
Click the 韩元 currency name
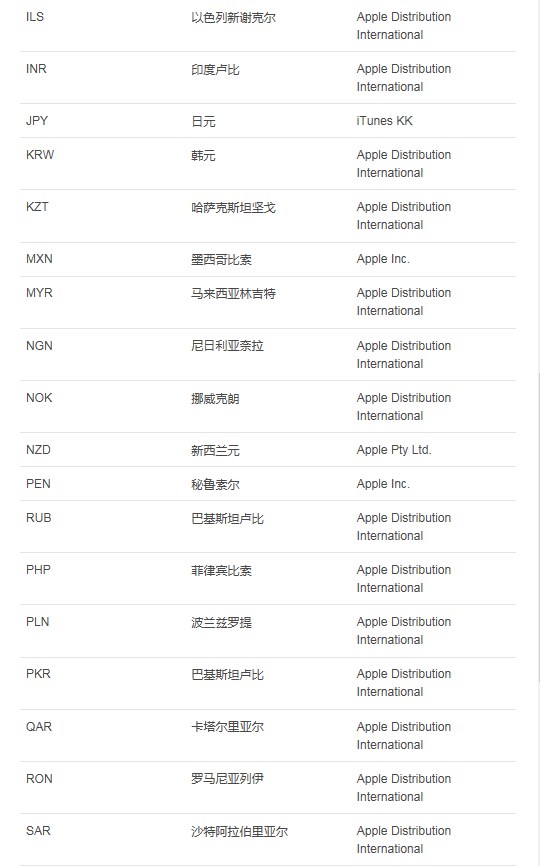click(203, 155)
